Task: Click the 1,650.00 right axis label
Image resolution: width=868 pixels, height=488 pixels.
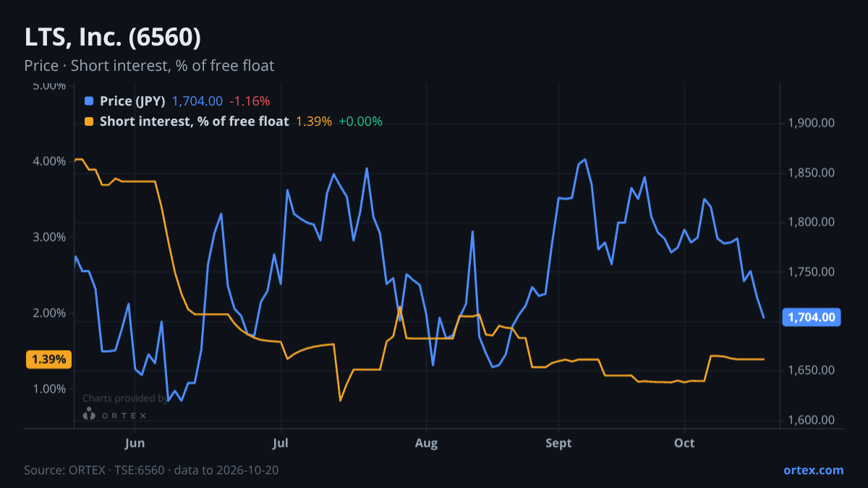Action: click(812, 370)
